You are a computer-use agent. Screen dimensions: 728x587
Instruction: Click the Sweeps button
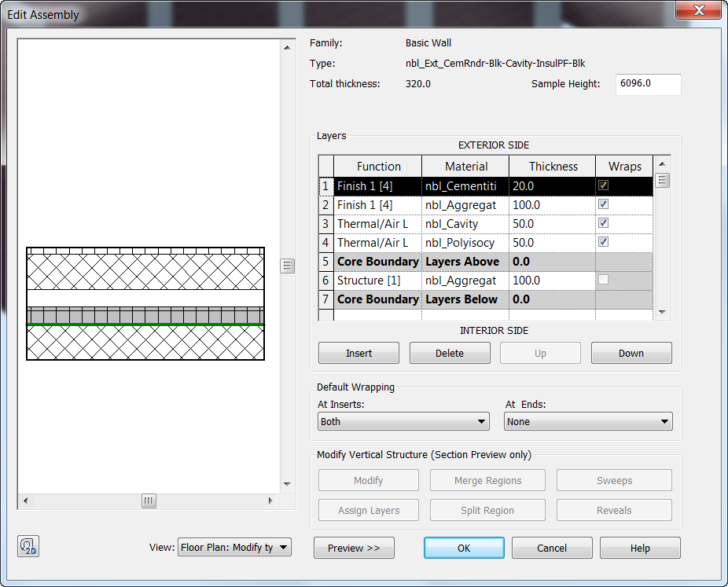pos(614,480)
